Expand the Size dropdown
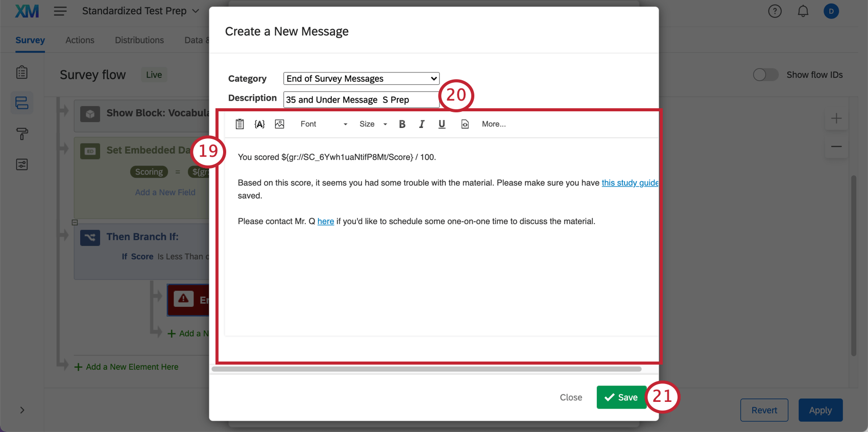 pyautogui.click(x=373, y=124)
